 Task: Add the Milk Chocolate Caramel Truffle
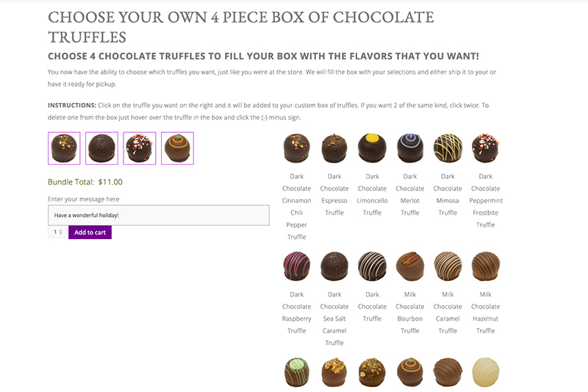pyautogui.click(x=448, y=266)
